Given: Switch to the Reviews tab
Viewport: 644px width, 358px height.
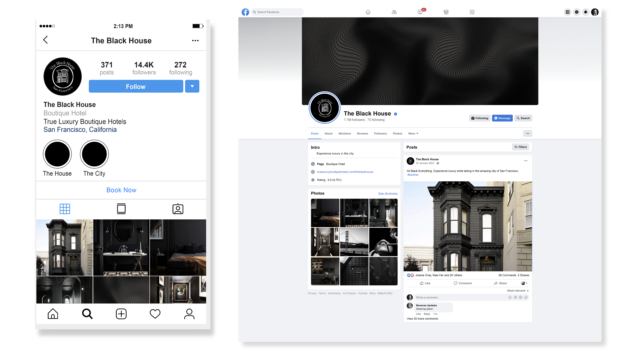Looking at the screenshot, I should 362,133.
